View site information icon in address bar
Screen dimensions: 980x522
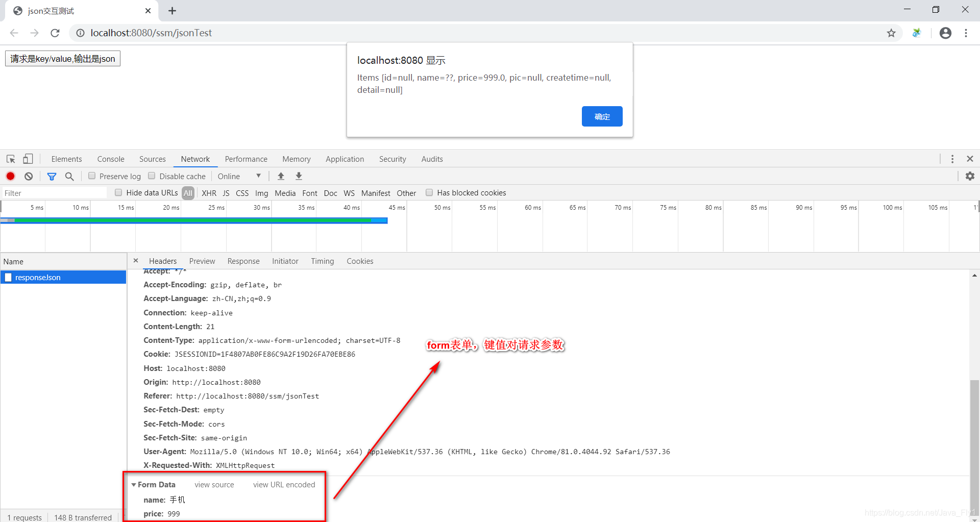pyautogui.click(x=80, y=33)
